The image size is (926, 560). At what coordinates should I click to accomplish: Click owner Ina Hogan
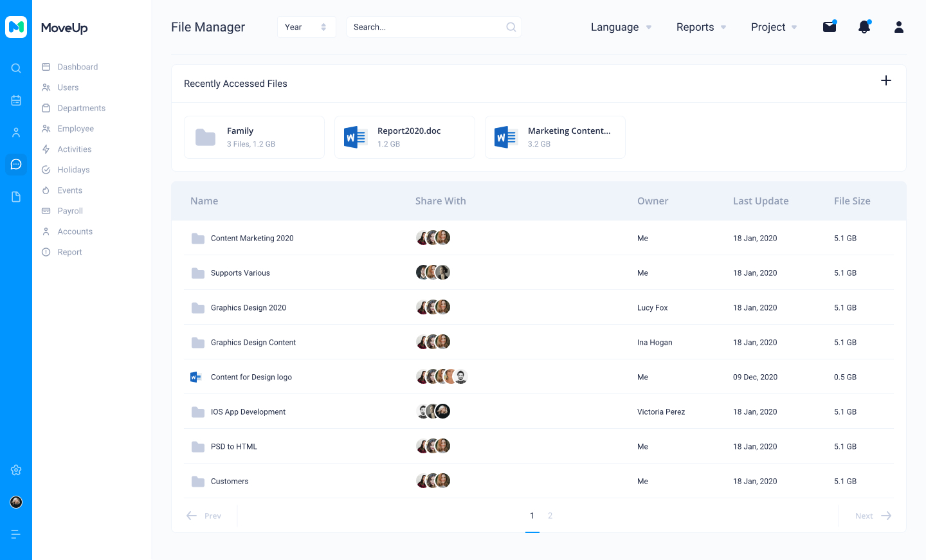655,343
